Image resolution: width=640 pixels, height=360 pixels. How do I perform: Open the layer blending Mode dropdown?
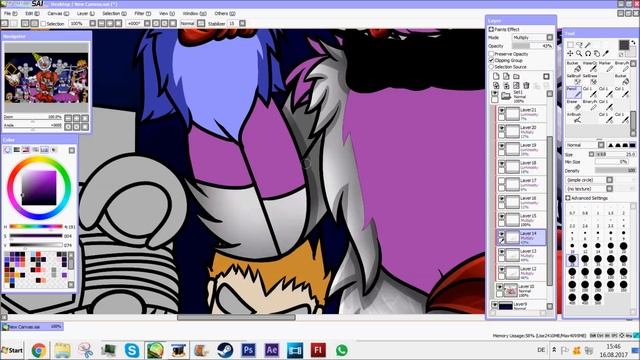[533, 37]
